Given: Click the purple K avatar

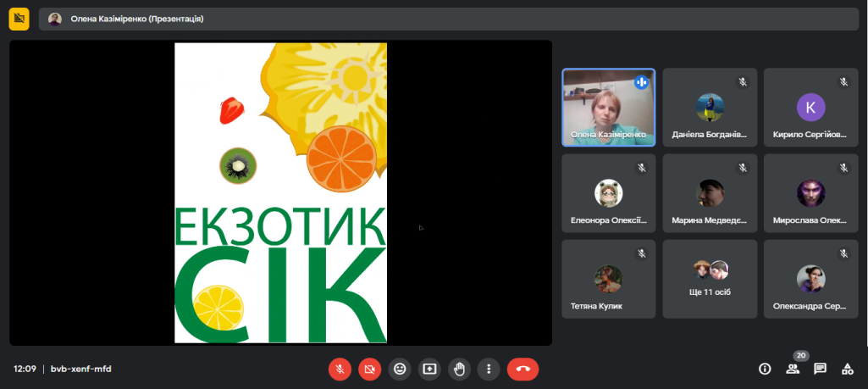Looking at the screenshot, I should (811, 107).
